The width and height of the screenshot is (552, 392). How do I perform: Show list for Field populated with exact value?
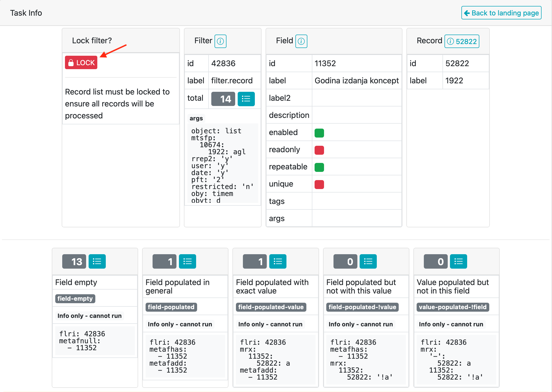[278, 261]
